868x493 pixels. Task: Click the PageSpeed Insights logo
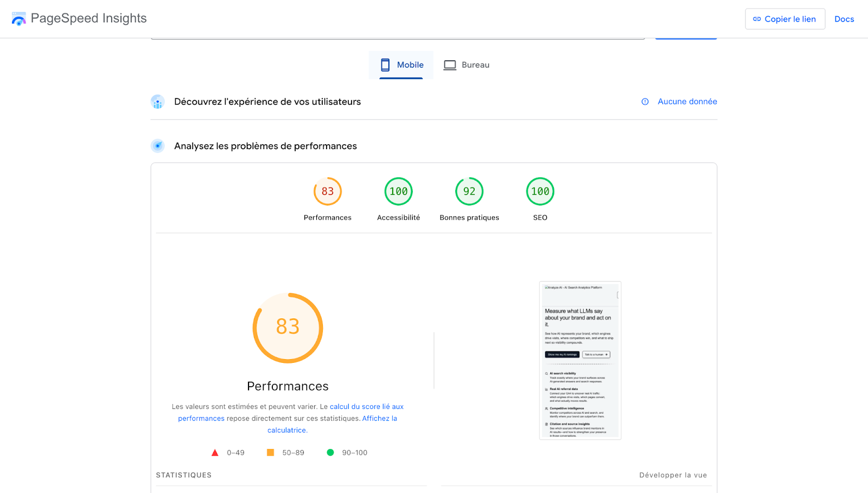[x=19, y=18]
